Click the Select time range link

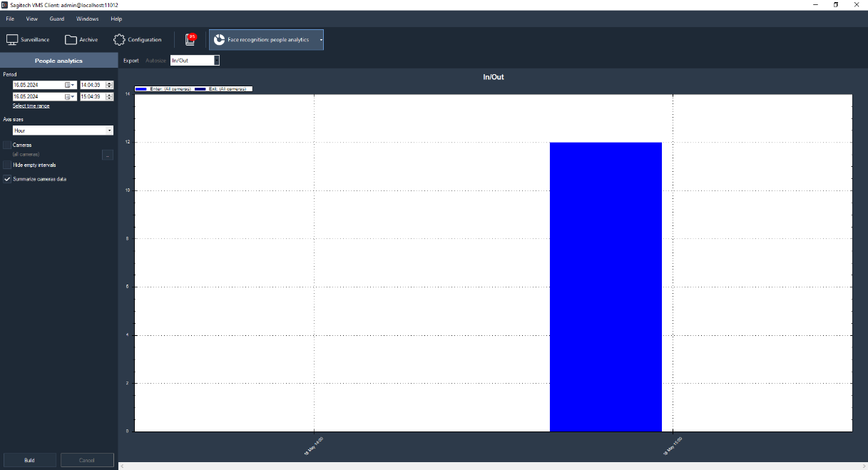tap(31, 106)
